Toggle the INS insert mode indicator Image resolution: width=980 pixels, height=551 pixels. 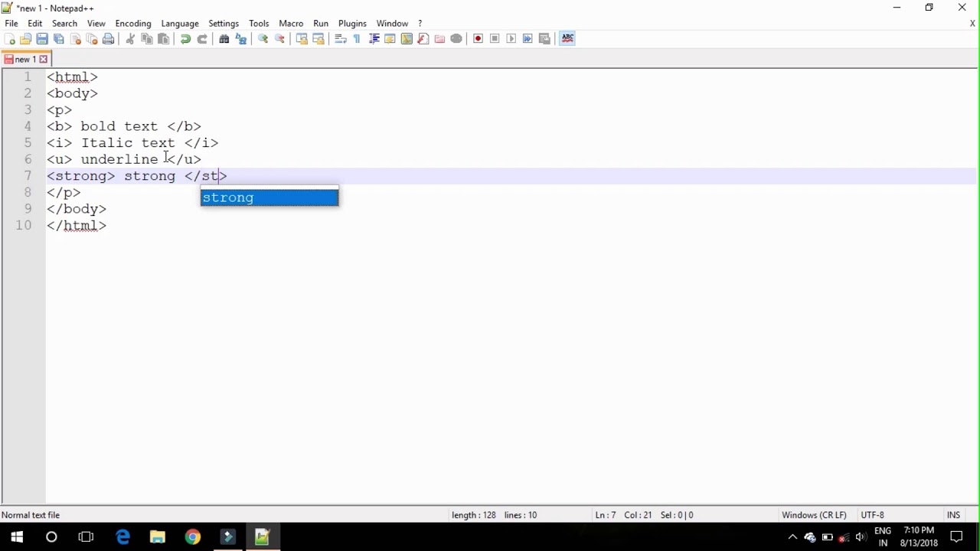click(x=953, y=515)
